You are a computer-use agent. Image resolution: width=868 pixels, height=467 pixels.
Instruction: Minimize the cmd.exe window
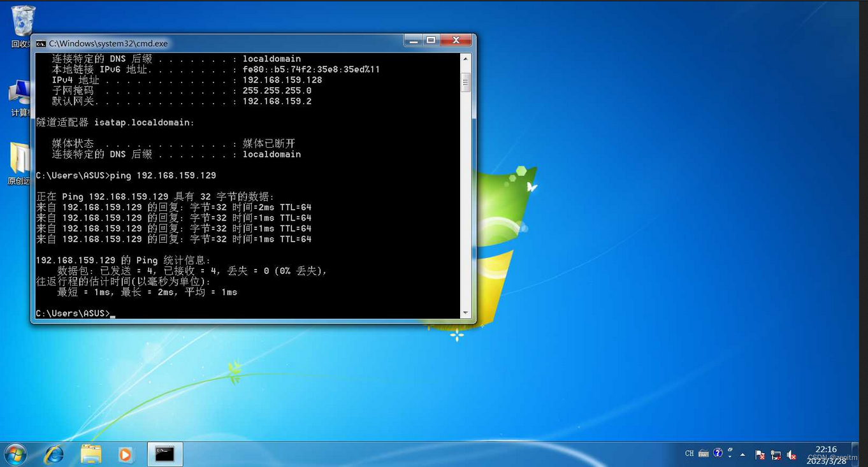click(414, 41)
